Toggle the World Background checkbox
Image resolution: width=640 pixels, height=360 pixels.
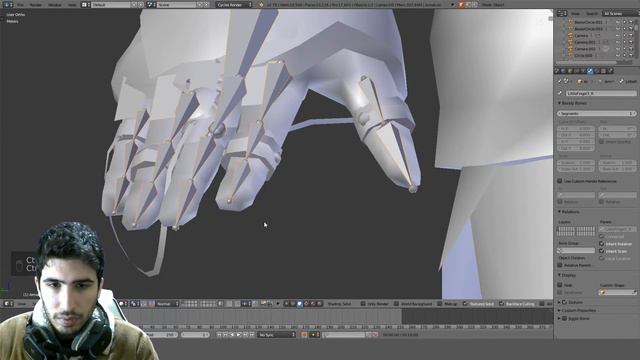396,304
